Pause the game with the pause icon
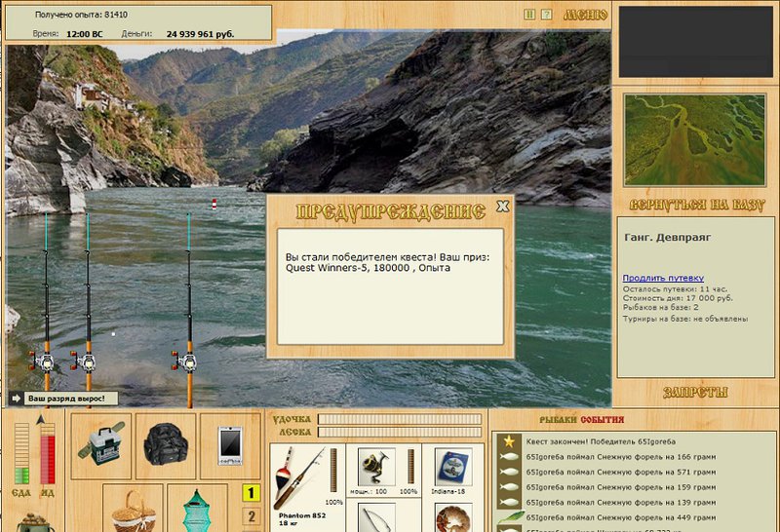This screenshot has height=532, width=780. pyautogui.click(x=529, y=15)
